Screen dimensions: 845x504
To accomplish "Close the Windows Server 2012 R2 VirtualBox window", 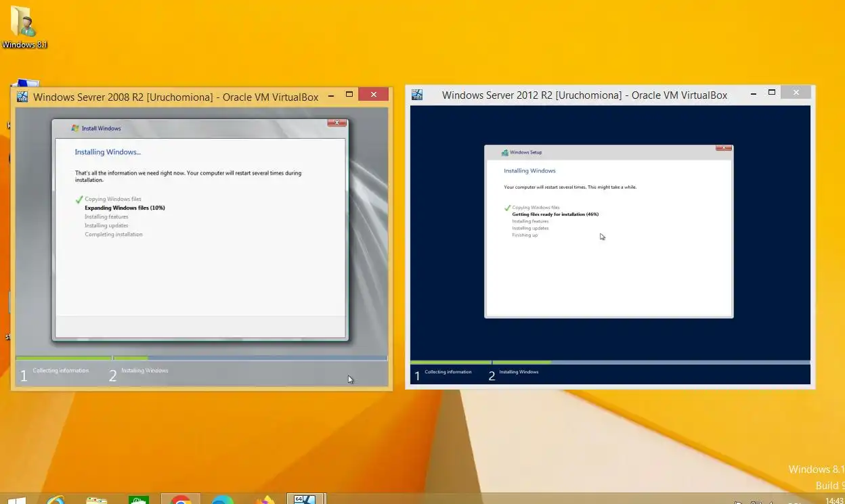I will (796, 93).
